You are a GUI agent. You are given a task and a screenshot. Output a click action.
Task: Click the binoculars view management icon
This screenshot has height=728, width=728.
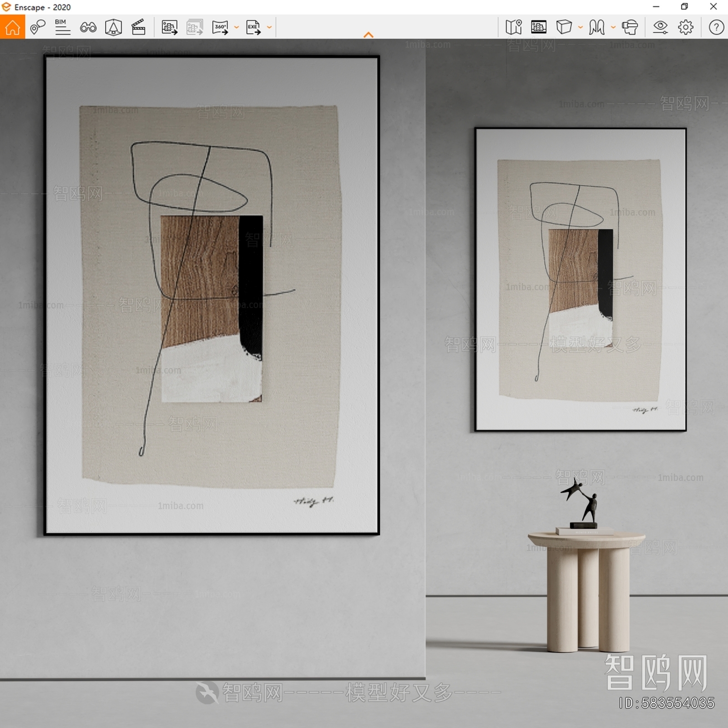click(x=88, y=27)
